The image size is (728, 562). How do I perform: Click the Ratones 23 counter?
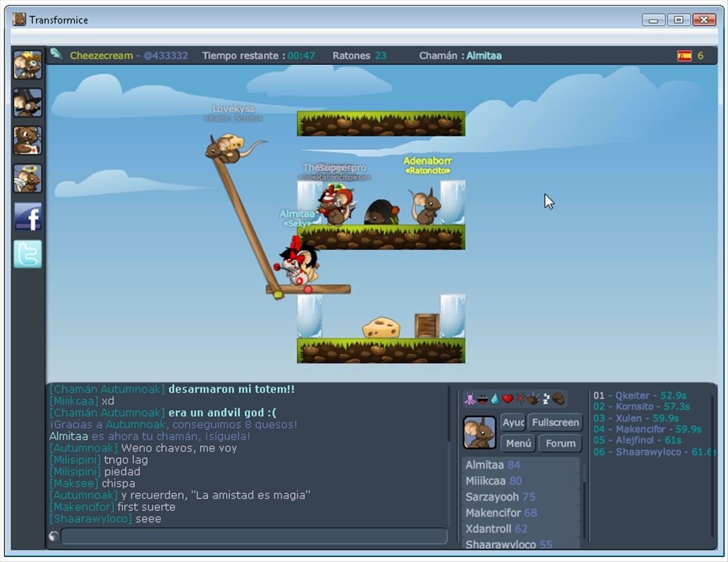[x=360, y=56]
